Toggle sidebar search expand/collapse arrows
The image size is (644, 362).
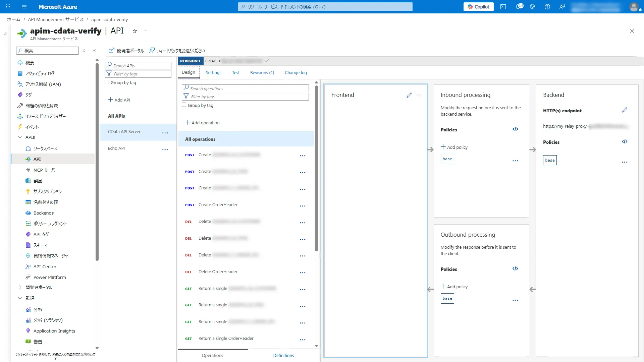[x=84, y=51]
